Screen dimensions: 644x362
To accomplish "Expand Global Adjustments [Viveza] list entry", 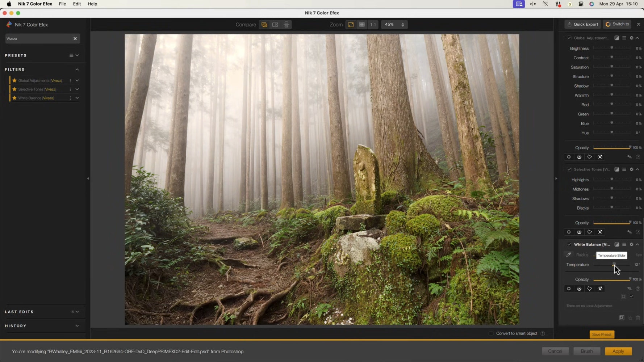I will pyautogui.click(x=77, y=80).
